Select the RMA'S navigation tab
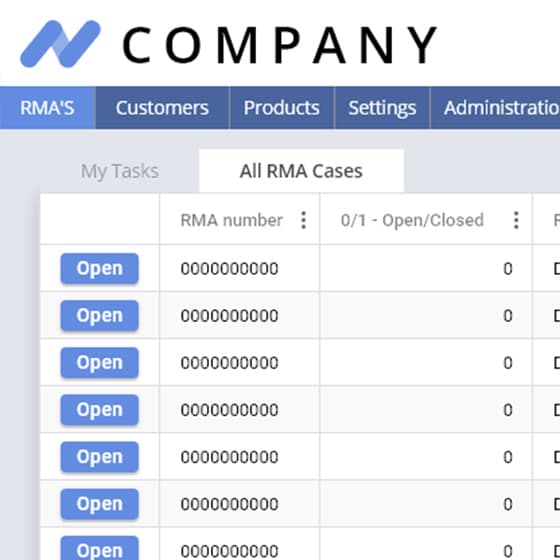Image resolution: width=560 pixels, height=560 pixels. tap(48, 108)
